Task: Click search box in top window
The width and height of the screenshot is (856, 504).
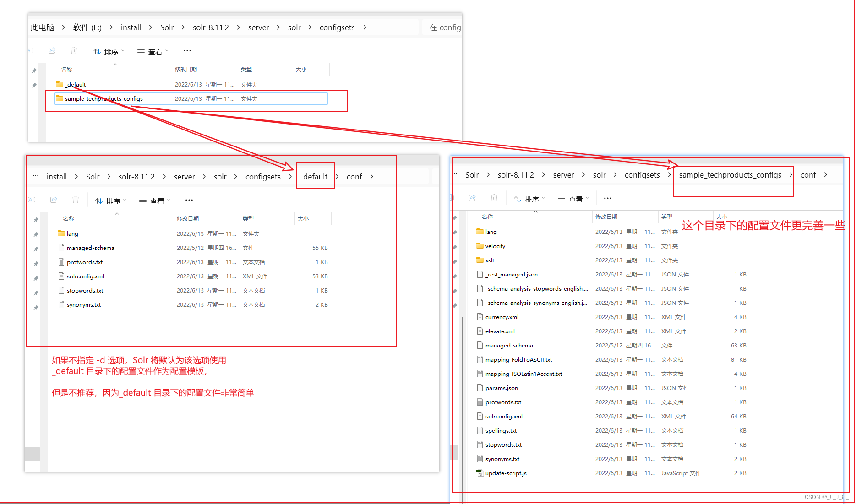Action: (x=442, y=27)
